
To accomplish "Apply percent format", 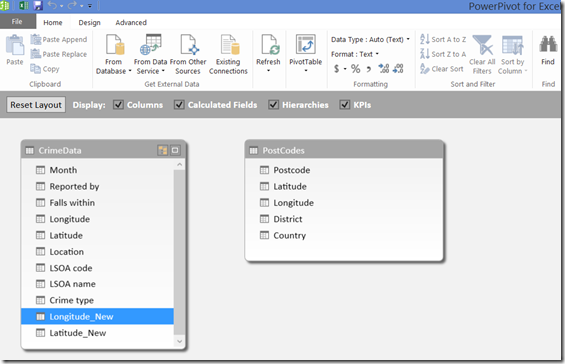I will (356, 68).
